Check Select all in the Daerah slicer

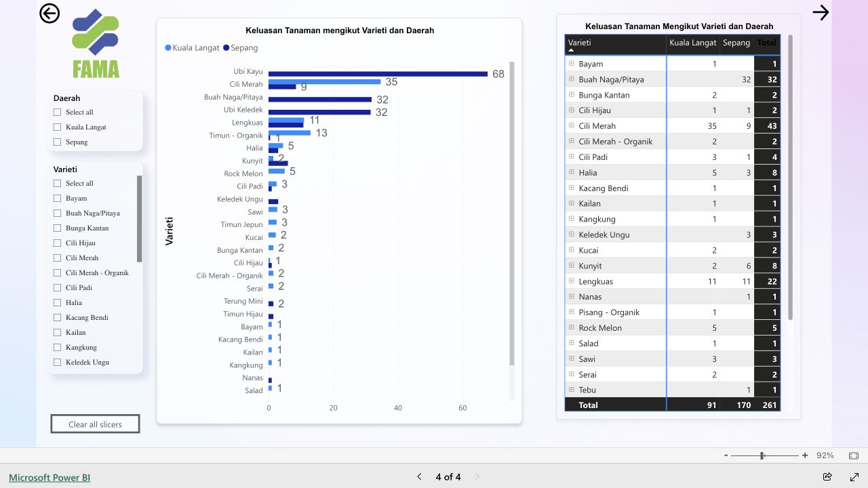pos(58,113)
